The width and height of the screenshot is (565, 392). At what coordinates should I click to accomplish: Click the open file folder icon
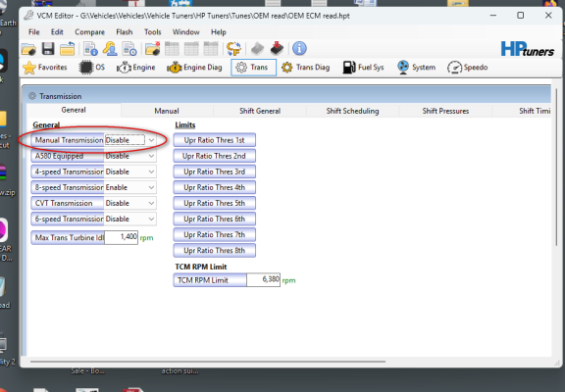pyautogui.click(x=28, y=49)
